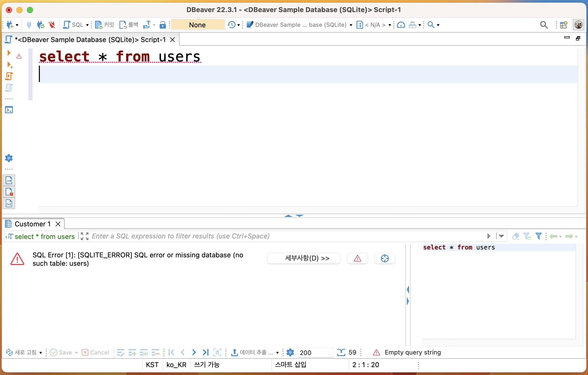Open the < N/A > schema selector
588x375 pixels.
pyautogui.click(x=374, y=25)
